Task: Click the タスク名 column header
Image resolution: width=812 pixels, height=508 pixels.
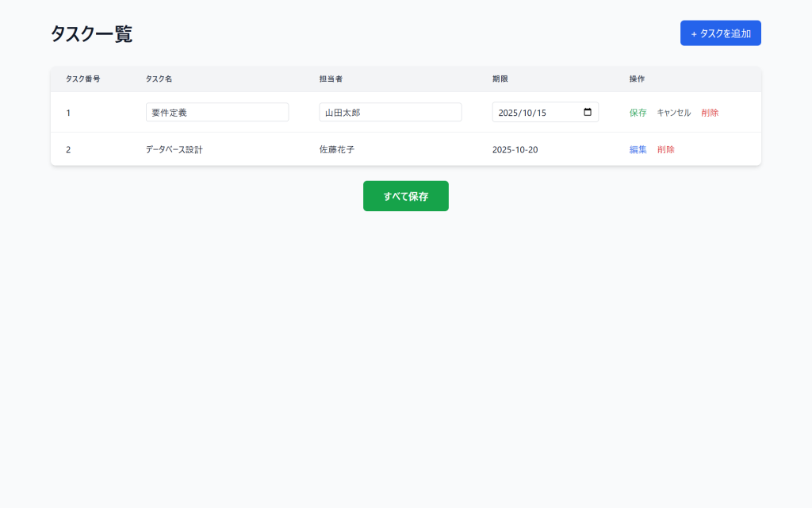Action: click(x=159, y=79)
